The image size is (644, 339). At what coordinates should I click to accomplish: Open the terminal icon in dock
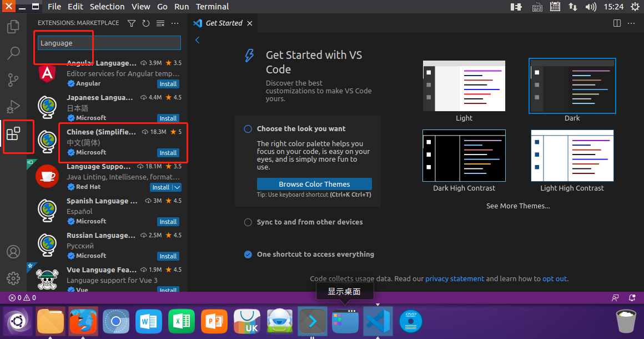(312, 321)
